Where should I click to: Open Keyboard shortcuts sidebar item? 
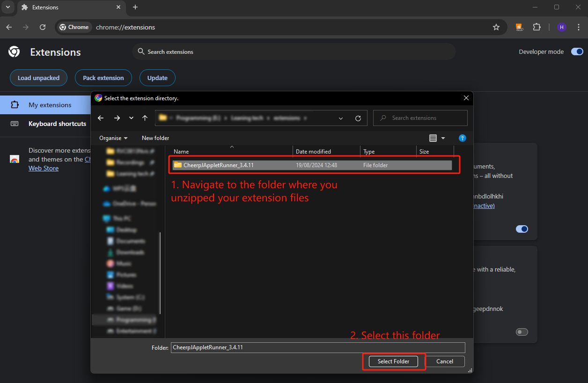[x=57, y=124]
